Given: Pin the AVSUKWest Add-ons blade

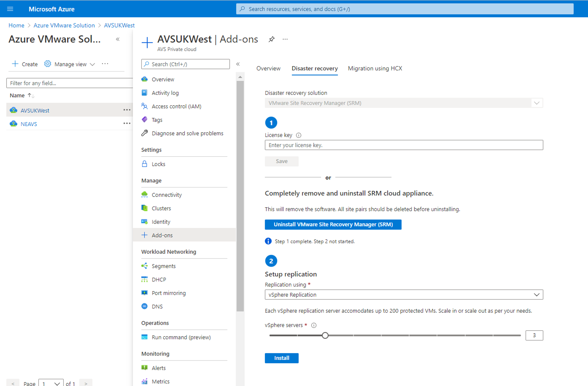Looking at the screenshot, I should (272, 39).
